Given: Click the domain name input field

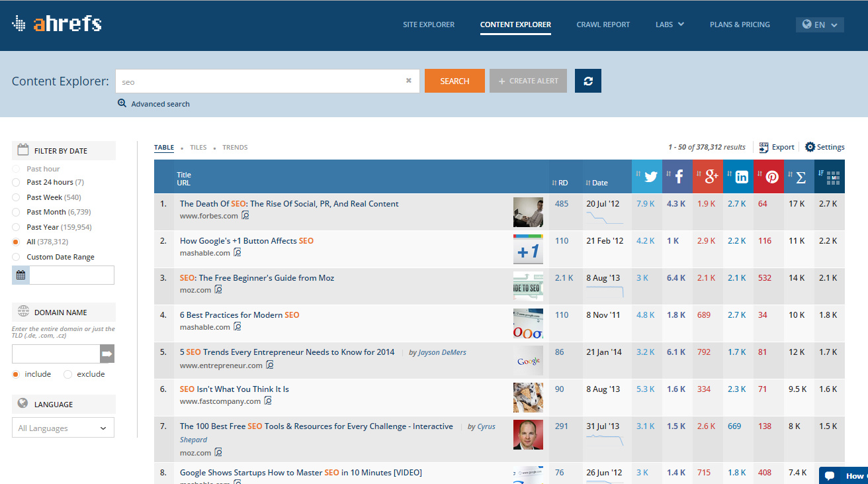Looking at the screenshot, I should click(x=56, y=354).
